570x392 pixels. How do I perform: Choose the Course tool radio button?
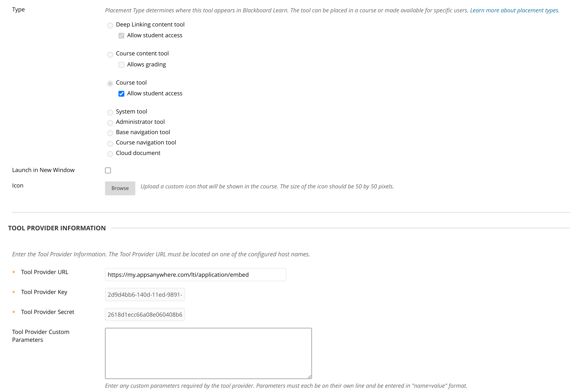[110, 83]
